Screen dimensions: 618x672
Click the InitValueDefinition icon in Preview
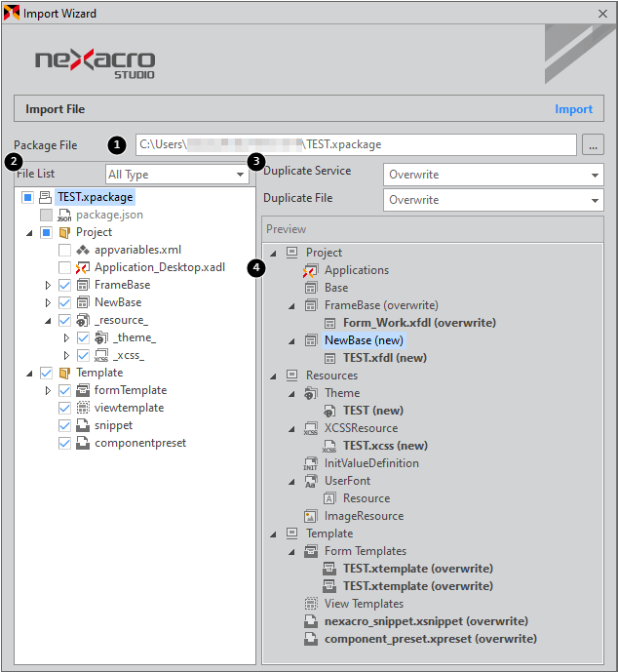(311, 463)
